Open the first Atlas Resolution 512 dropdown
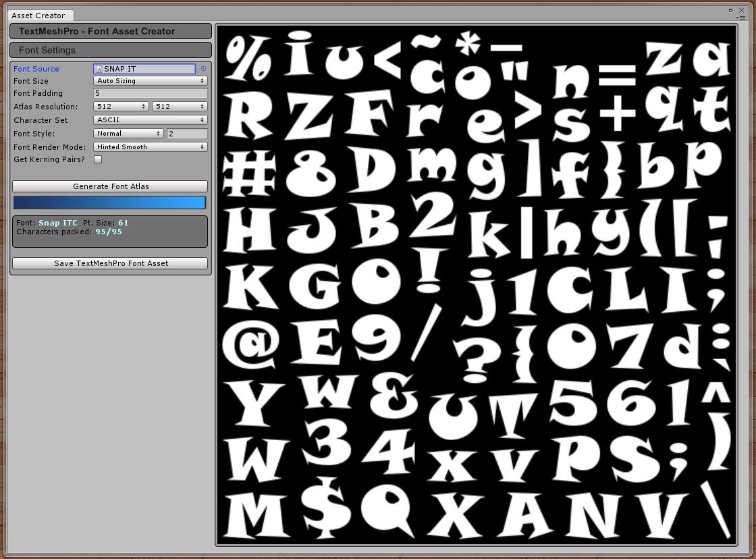Viewport: 756px width, 559px height. coord(120,106)
